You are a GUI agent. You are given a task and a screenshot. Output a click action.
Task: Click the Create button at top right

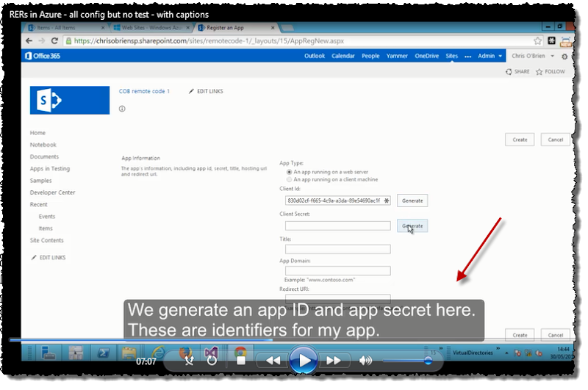point(520,140)
